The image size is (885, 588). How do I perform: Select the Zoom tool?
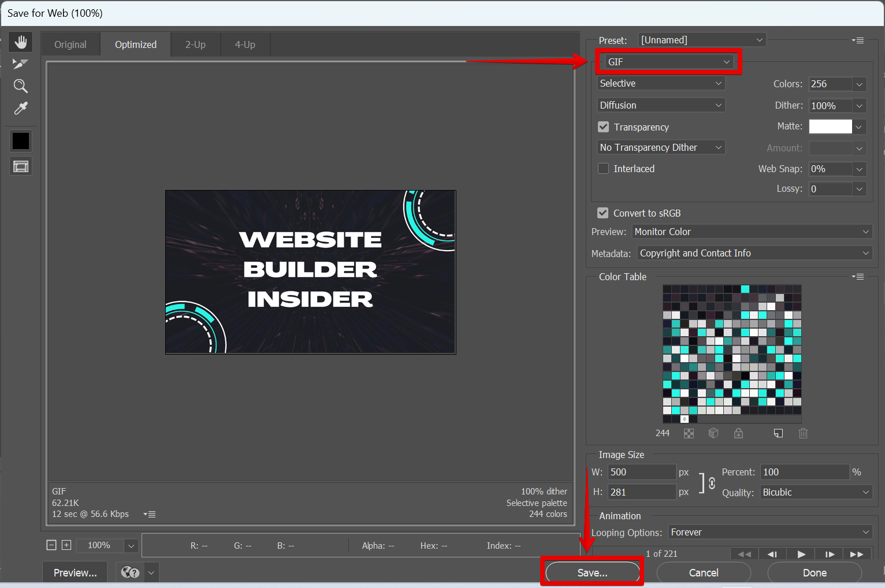coord(21,86)
